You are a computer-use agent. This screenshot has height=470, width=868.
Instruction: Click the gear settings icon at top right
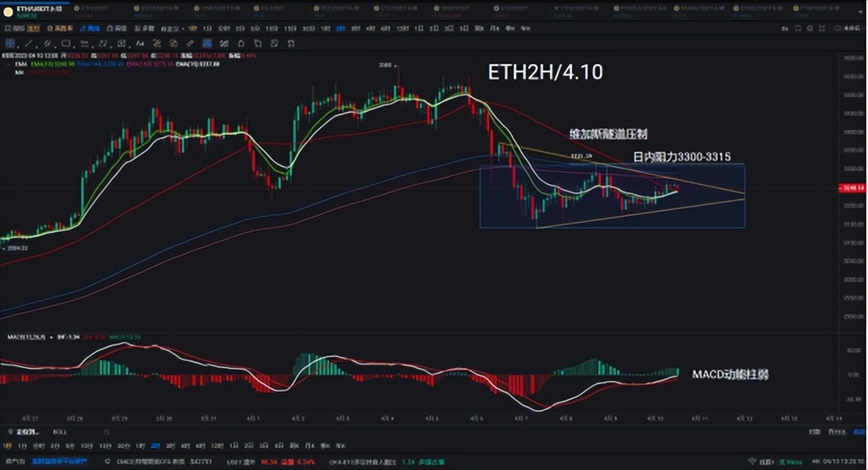click(810, 28)
